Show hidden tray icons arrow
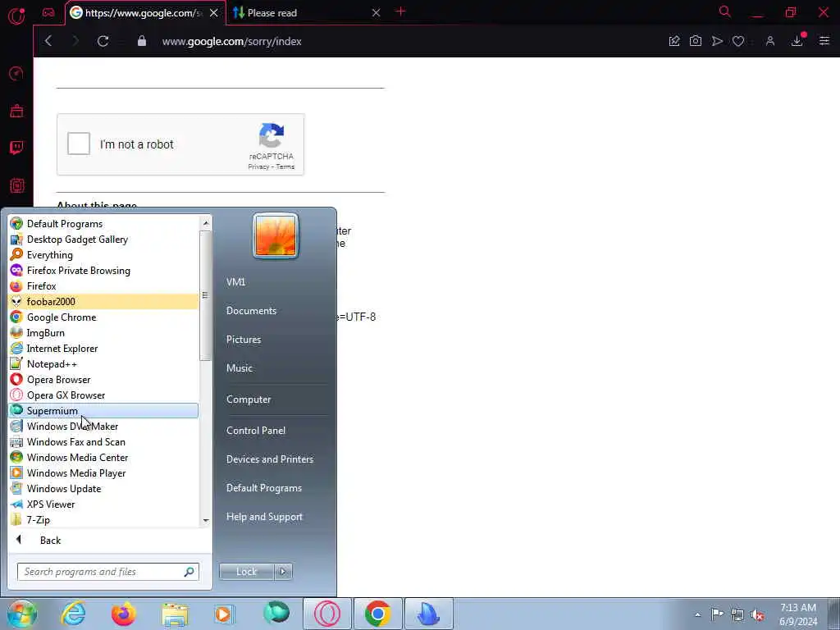The width and height of the screenshot is (840, 630). pyautogui.click(x=697, y=614)
